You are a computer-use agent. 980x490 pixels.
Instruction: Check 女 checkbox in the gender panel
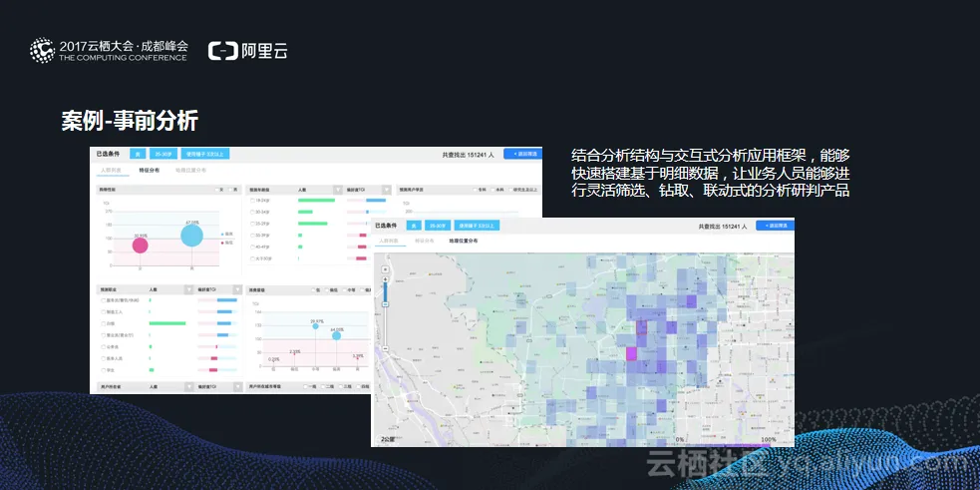217,190
